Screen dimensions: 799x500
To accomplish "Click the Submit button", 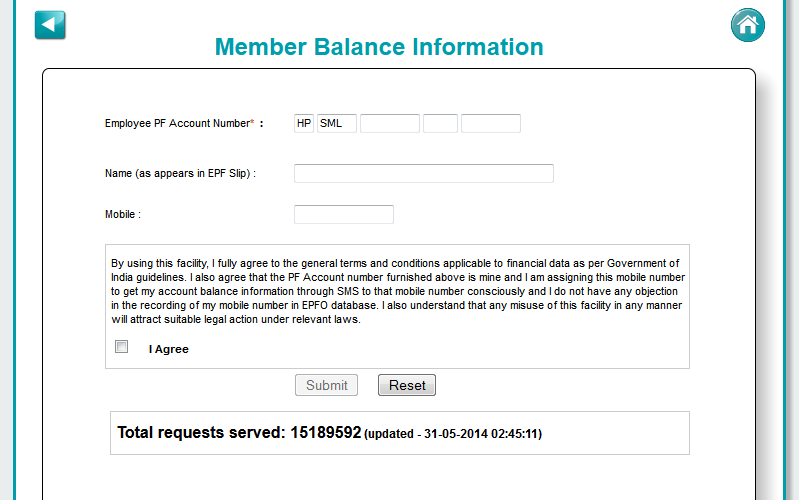I will 327,385.
